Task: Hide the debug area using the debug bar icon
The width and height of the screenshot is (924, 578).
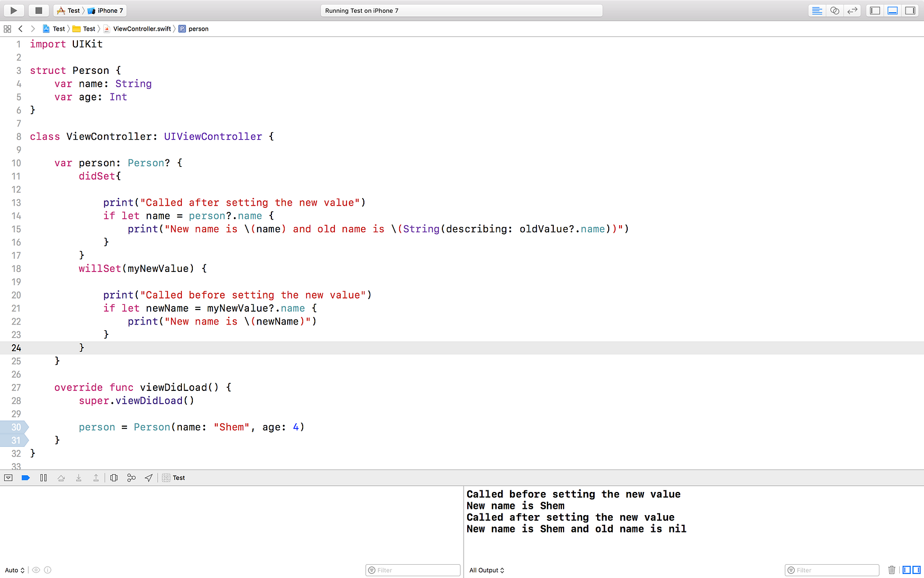Action: click(x=8, y=478)
